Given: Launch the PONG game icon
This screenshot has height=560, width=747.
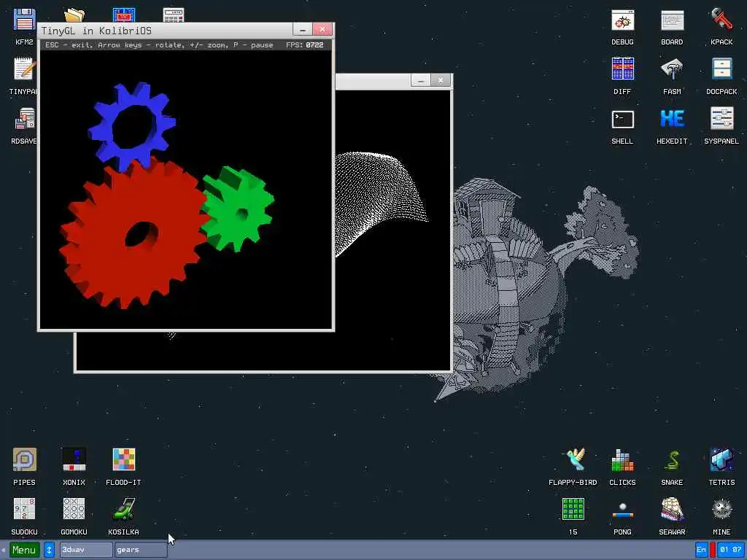Looking at the screenshot, I should pyautogui.click(x=623, y=510).
